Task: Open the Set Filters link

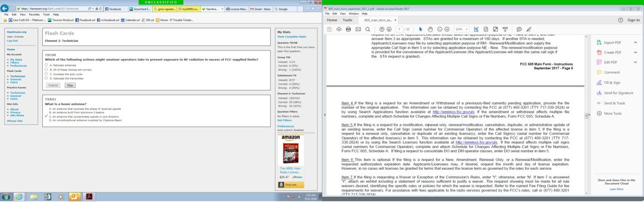Action: [x=285, y=120]
